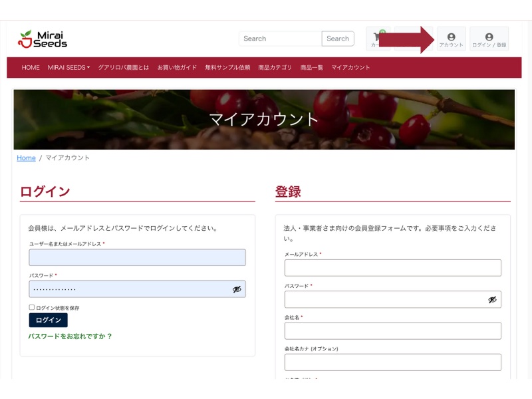Go to 無料サンプル依頼 in navigation
The width and height of the screenshot is (532, 399).
pyautogui.click(x=227, y=68)
